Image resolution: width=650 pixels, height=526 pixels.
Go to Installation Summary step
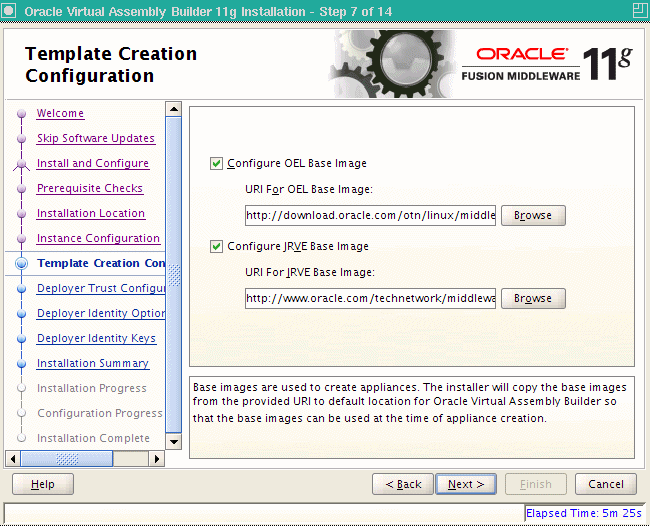coord(93,364)
